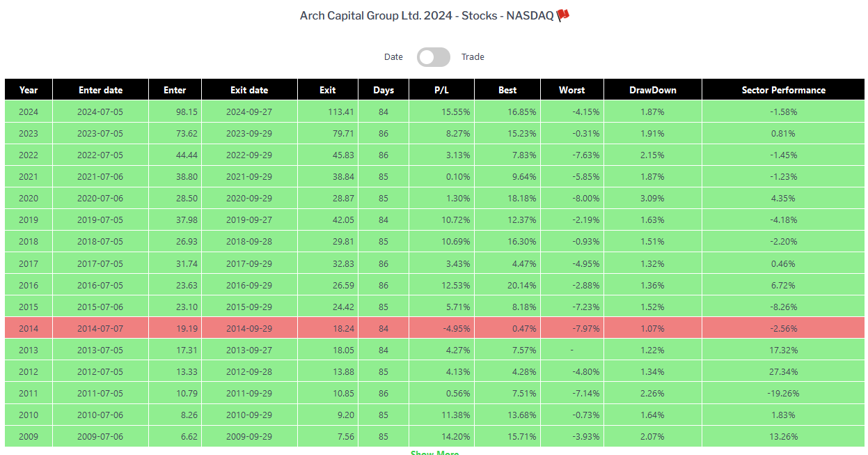868x455 pixels.
Task: Click the Exit price column header
Action: [x=328, y=90]
